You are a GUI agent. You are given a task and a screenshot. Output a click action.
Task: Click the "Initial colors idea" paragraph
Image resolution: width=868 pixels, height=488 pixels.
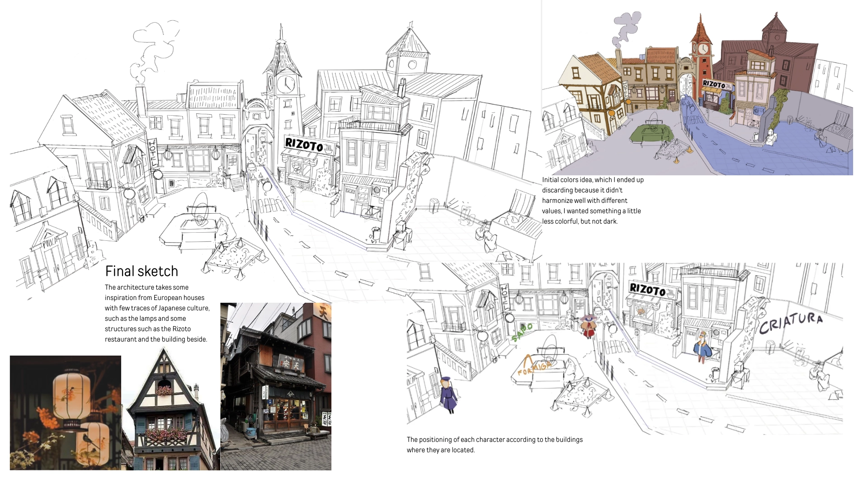(x=593, y=201)
